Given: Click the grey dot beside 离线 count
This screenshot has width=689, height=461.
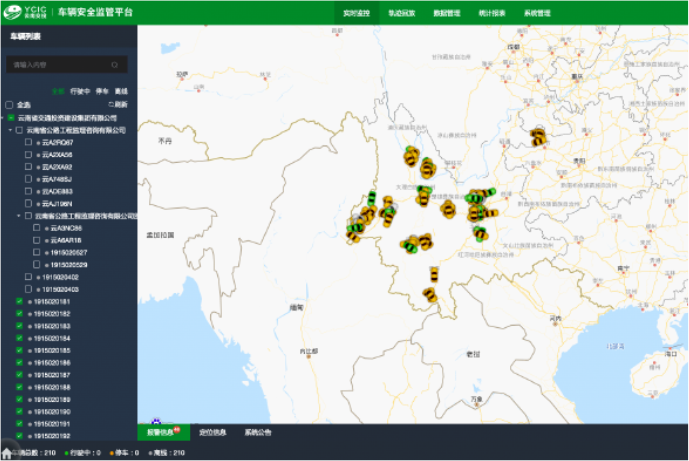Looking at the screenshot, I should pyautogui.click(x=150, y=453).
